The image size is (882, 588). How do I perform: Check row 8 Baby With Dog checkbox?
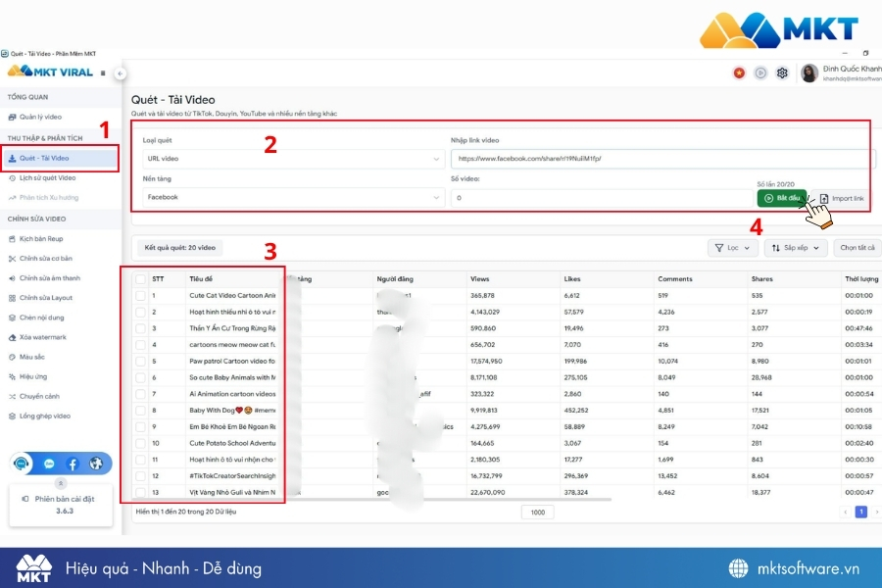[x=140, y=411]
